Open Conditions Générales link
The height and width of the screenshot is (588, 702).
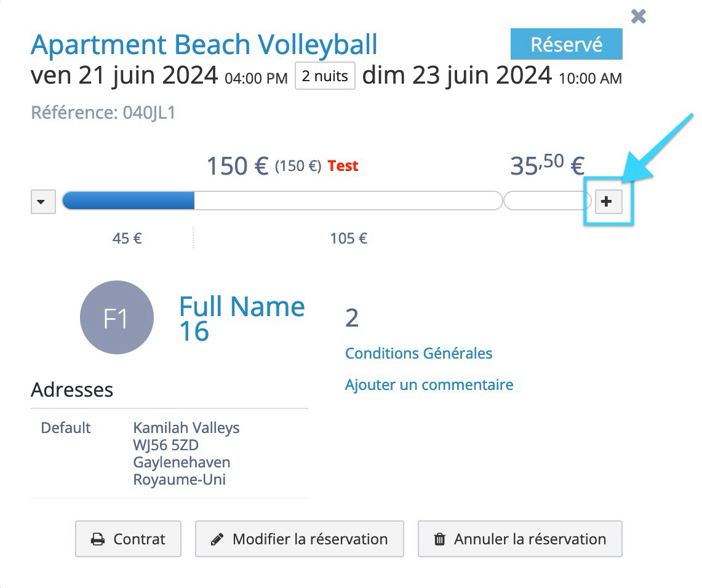[x=418, y=354]
